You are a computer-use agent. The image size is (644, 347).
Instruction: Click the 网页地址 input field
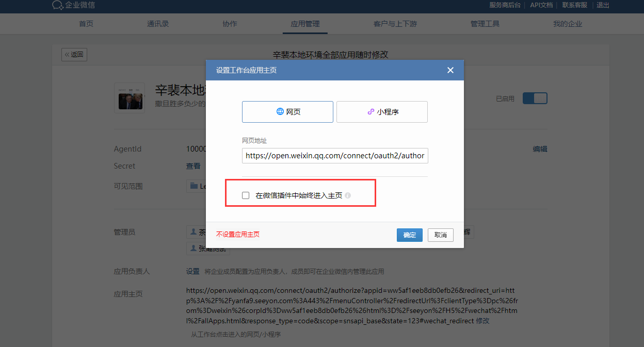(x=335, y=156)
